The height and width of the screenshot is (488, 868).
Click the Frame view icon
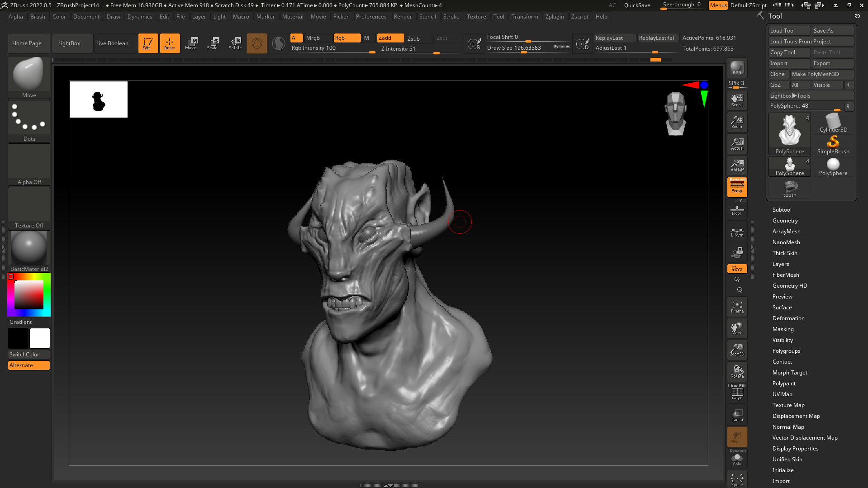[737, 307]
